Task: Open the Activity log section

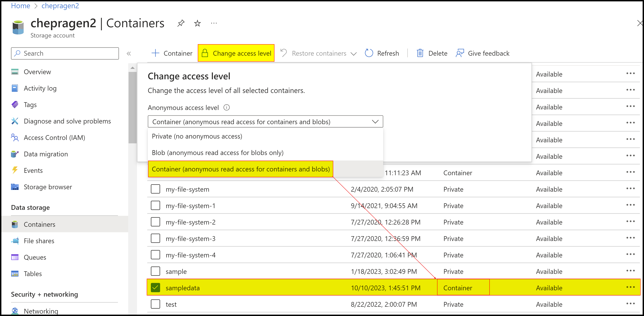Action: click(x=40, y=88)
